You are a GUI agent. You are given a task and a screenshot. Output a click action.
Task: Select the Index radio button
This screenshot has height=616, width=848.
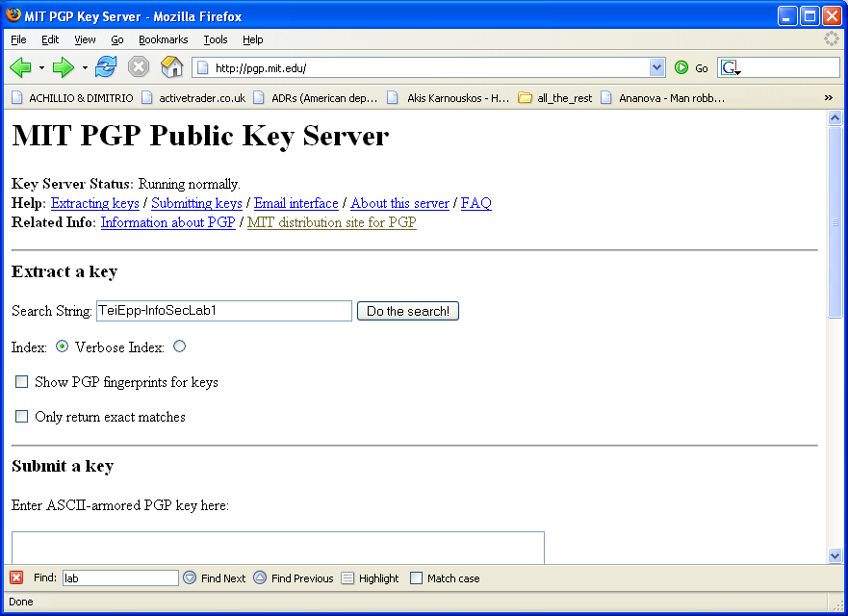63,346
